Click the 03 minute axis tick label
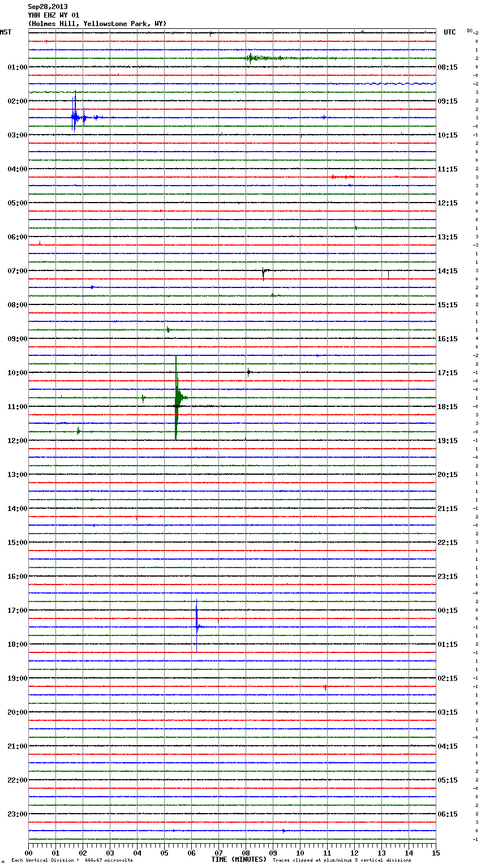Image resolution: width=481 pixels, height=868 pixels. [110, 853]
